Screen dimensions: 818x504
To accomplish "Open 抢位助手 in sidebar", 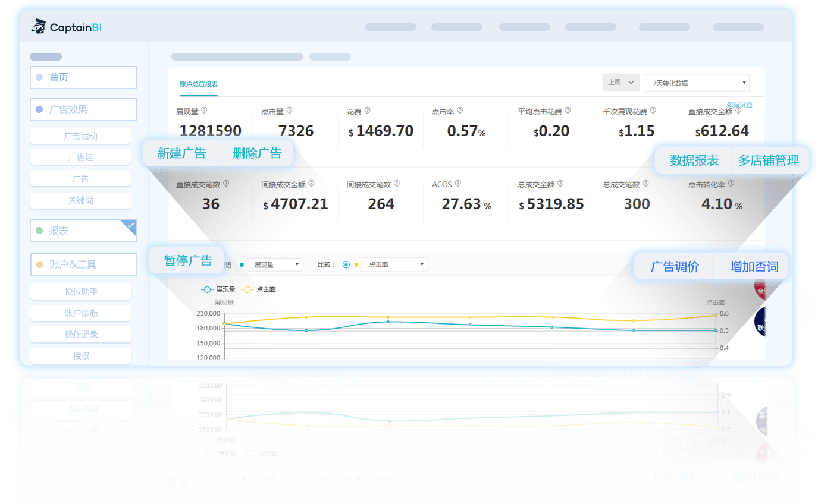I will coord(81,292).
